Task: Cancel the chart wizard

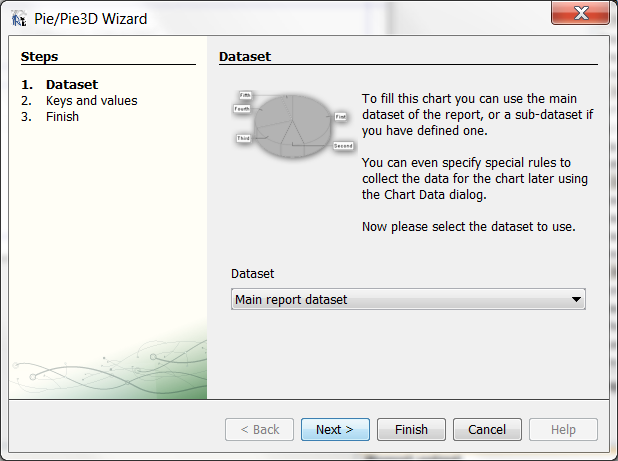Action: [x=487, y=430]
